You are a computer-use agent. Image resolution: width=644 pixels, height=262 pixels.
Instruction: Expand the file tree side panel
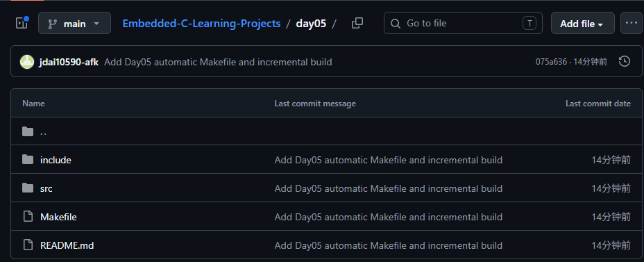tap(22, 23)
